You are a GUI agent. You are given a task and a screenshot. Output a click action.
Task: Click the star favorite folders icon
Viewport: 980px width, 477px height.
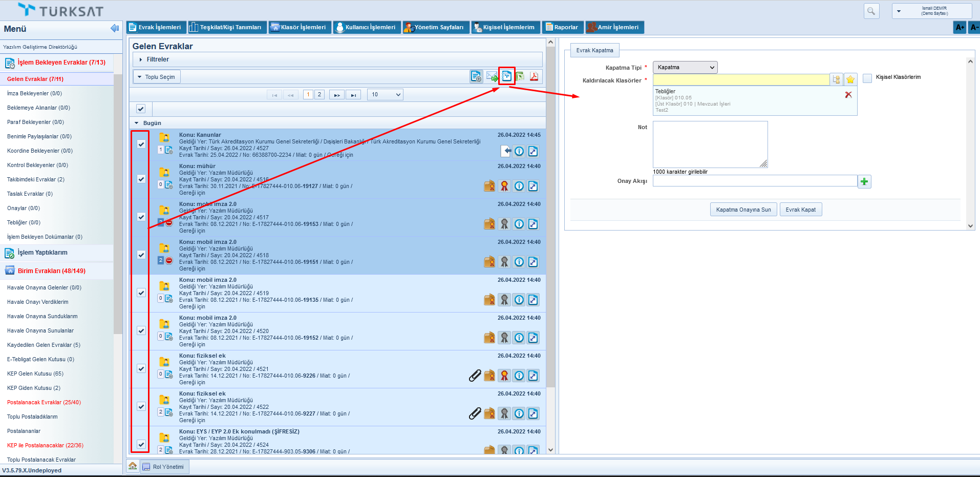[850, 79]
